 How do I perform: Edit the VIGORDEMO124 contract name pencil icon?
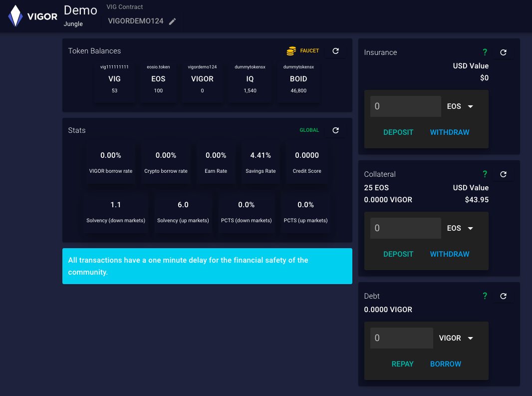pyautogui.click(x=172, y=21)
